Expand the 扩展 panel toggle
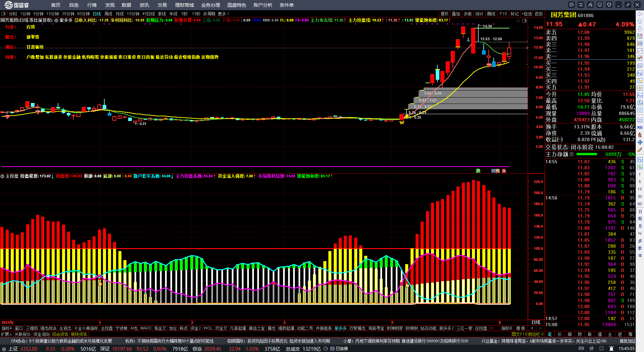 pyautogui.click(x=6, y=334)
